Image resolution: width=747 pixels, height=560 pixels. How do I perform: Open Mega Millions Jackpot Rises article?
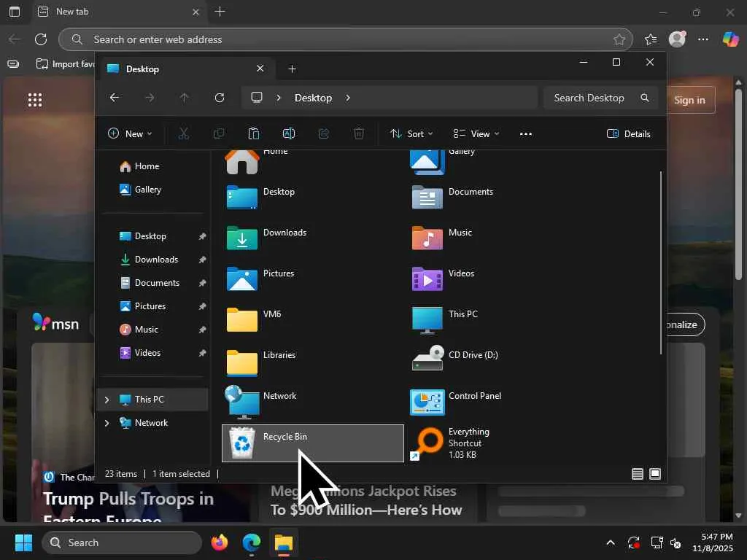pyautogui.click(x=366, y=500)
